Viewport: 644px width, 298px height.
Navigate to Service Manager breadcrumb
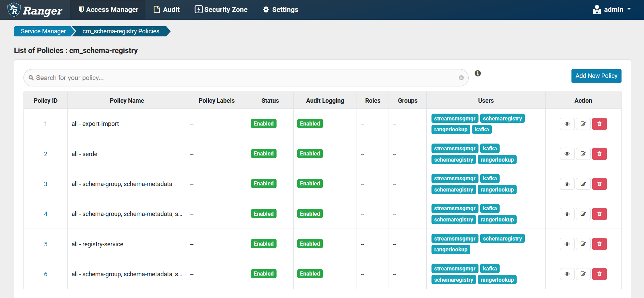click(x=43, y=31)
